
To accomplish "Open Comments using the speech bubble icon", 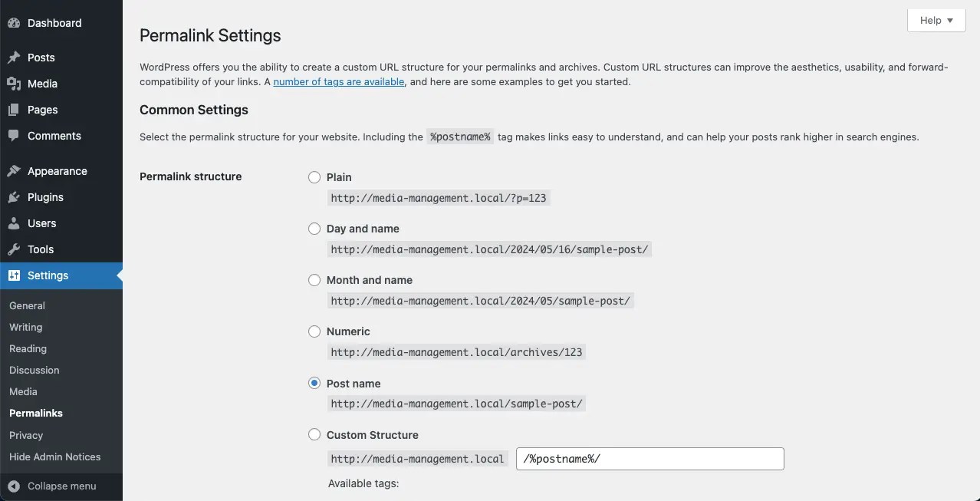I will pyautogui.click(x=15, y=136).
